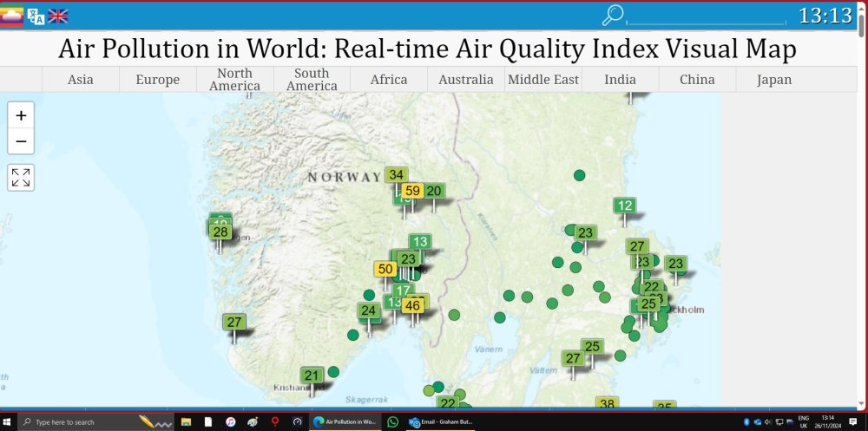Open WhatsApp from the taskbar

[x=392, y=421]
